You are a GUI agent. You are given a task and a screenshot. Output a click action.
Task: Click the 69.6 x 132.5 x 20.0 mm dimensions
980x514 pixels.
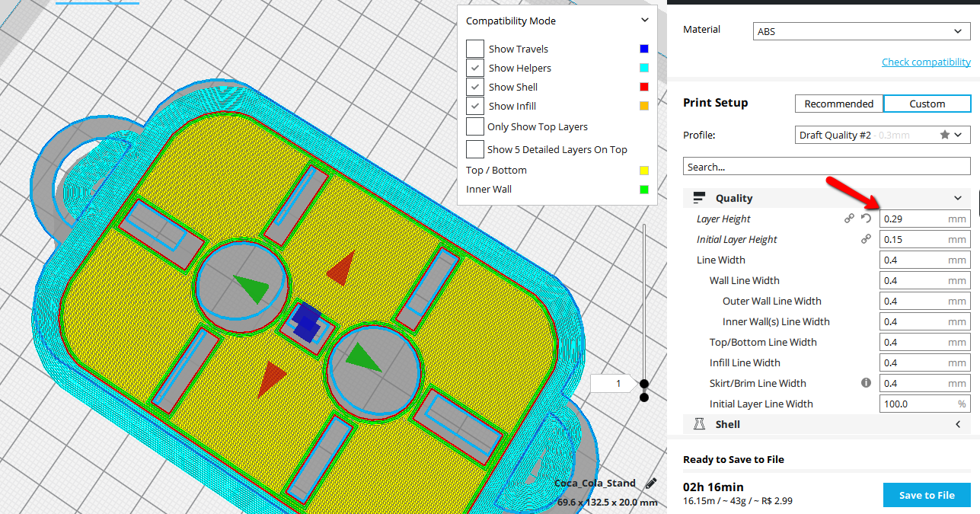pos(607,502)
